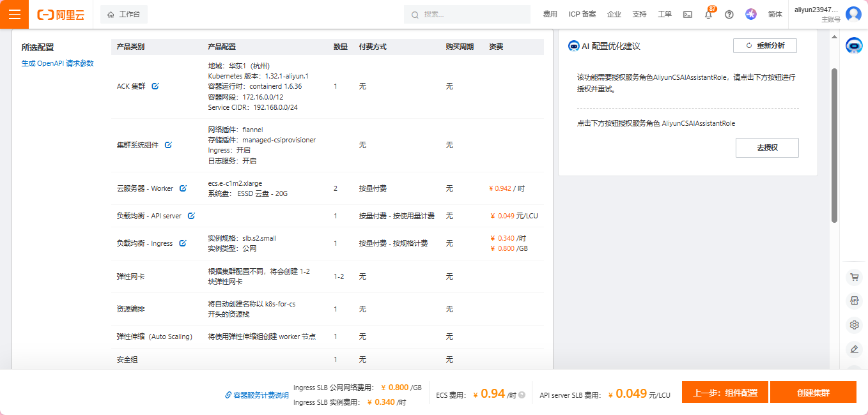Open Cloud Shell terminal icon in top bar

[x=688, y=15]
